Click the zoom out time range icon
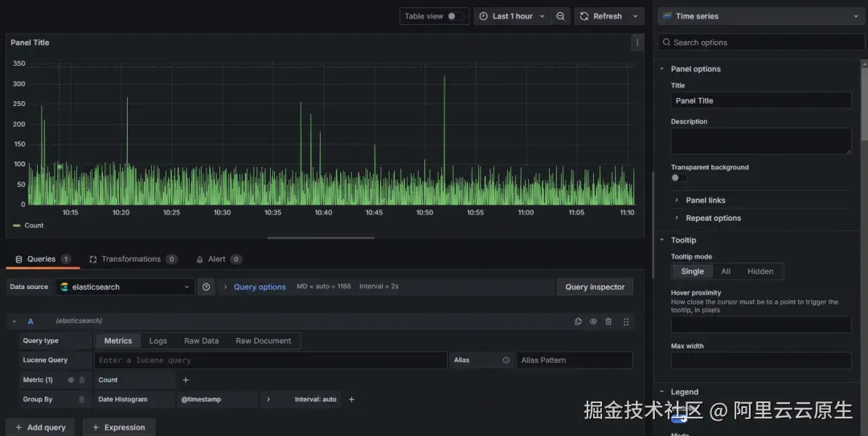The width and height of the screenshot is (868, 436). click(560, 16)
